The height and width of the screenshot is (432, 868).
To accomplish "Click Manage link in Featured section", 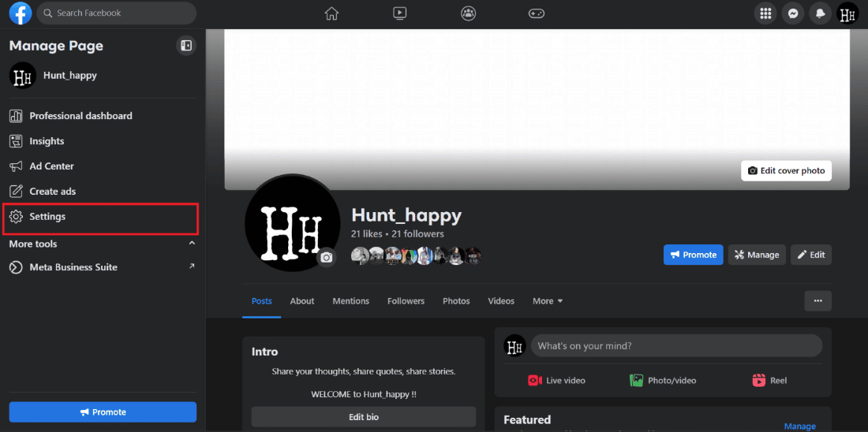I will [800, 426].
